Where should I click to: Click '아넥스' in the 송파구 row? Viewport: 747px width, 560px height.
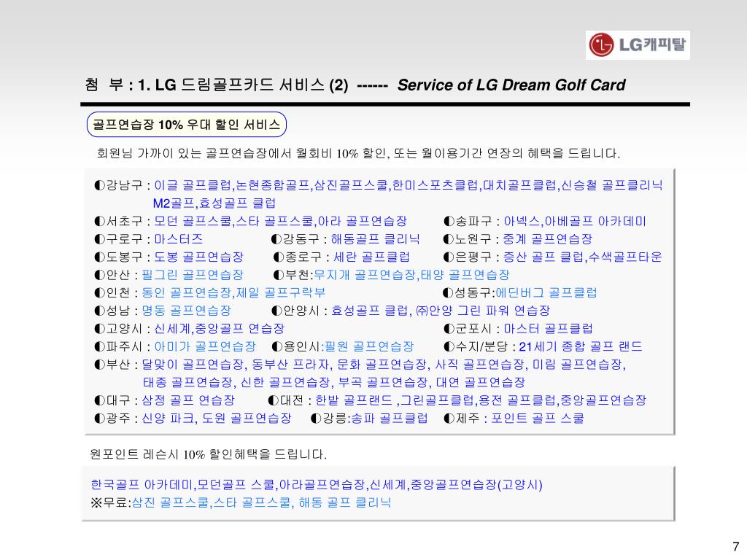521,222
